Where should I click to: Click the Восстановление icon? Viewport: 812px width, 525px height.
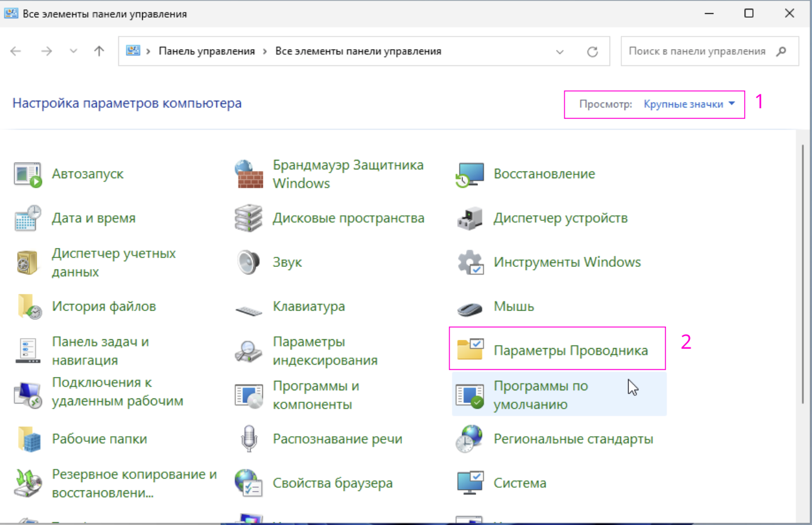(x=470, y=174)
